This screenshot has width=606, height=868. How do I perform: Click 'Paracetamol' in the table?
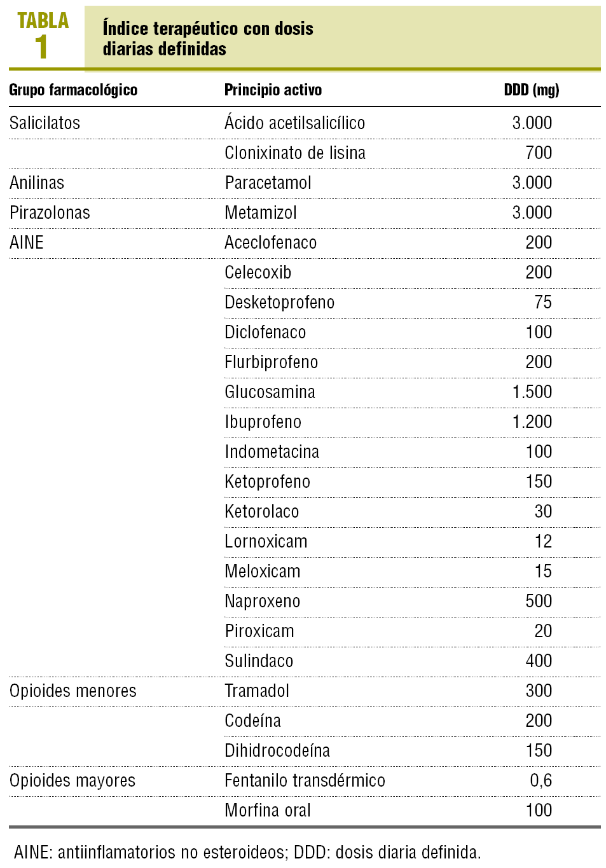click(x=268, y=183)
